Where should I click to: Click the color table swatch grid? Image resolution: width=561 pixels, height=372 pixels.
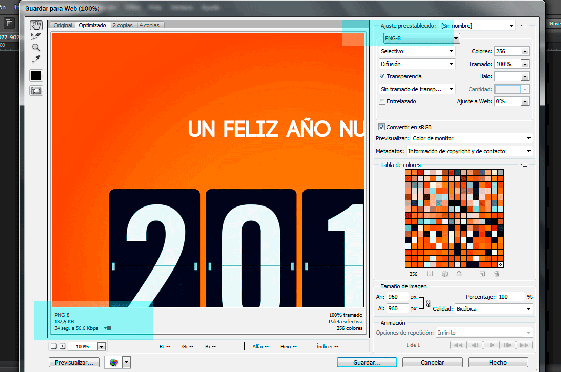(454, 219)
